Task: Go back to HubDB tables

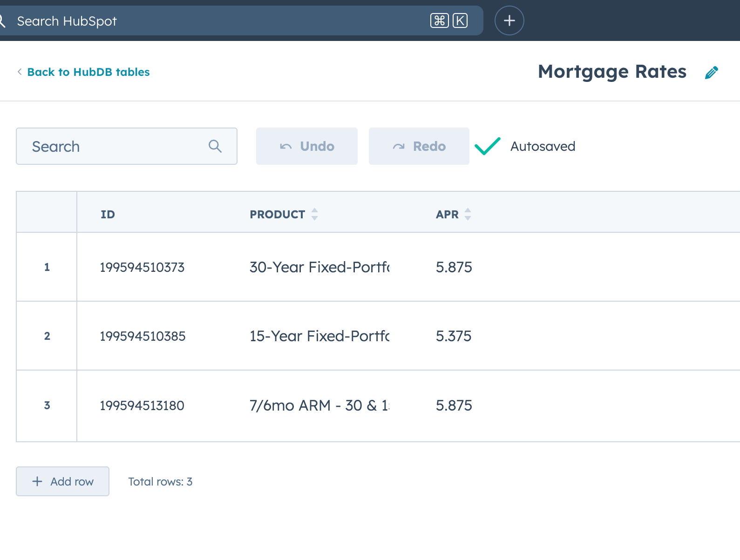Action: pos(88,72)
